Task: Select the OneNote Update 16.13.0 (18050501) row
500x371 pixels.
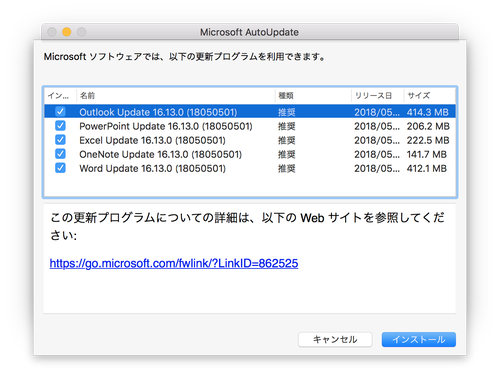Action: coord(250,154)
